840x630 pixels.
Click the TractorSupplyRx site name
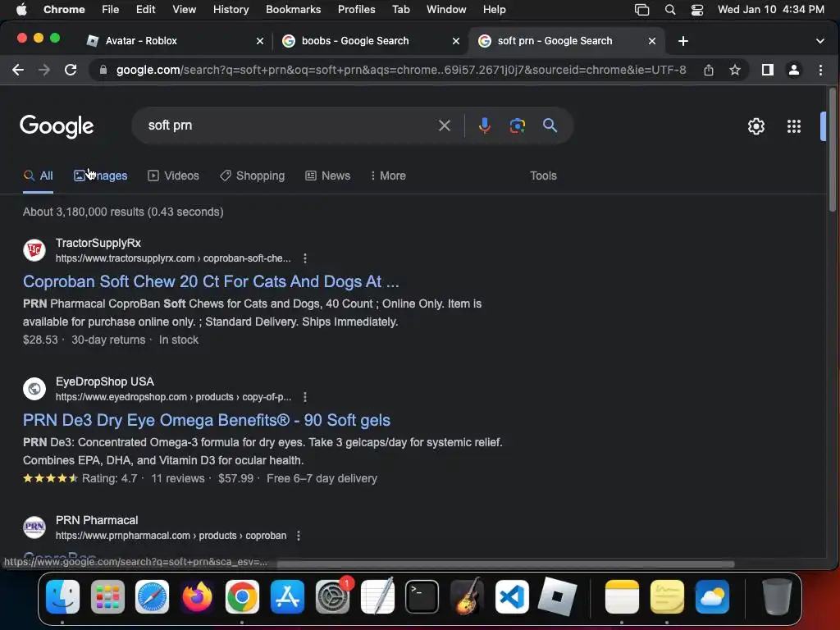[98, 243]
